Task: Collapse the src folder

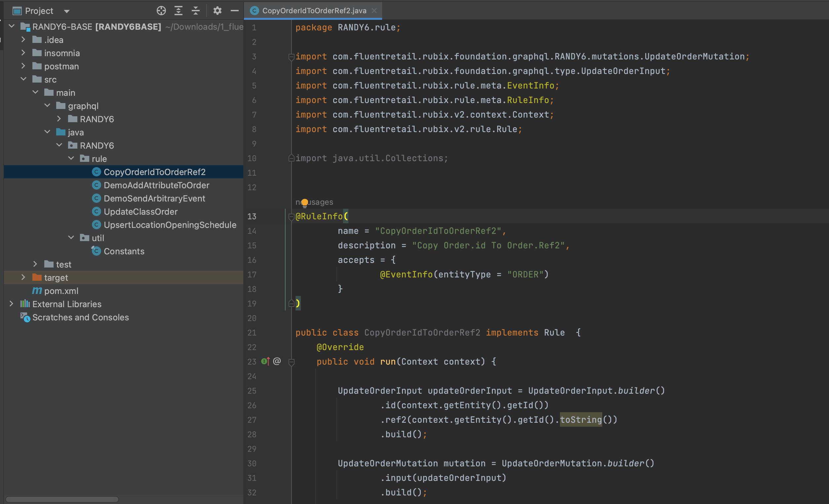Action: [23, 79]
